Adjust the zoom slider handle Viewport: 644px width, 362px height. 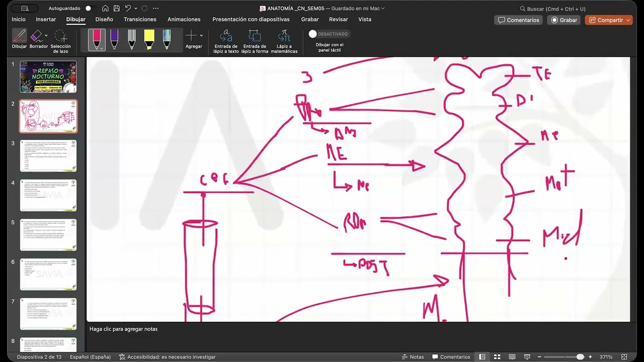[580, 357]
